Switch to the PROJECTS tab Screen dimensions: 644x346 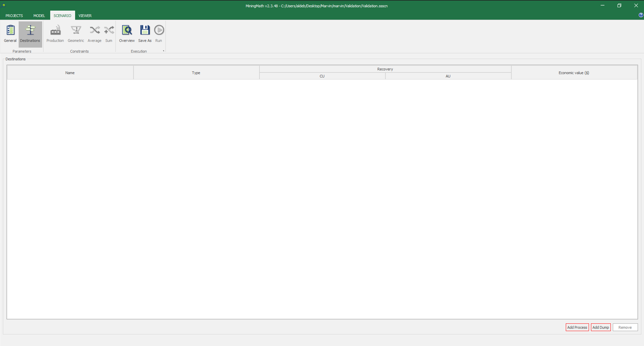pos(14,16)
